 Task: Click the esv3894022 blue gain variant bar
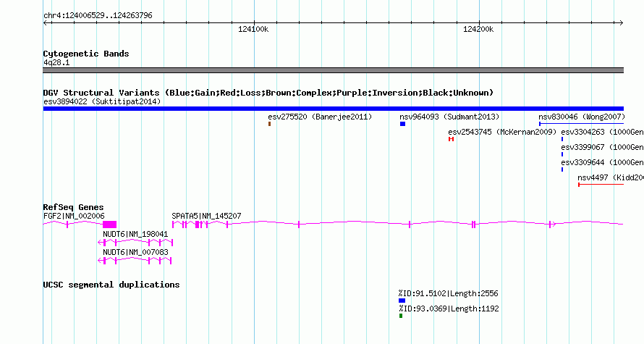(x=333, y=109)
